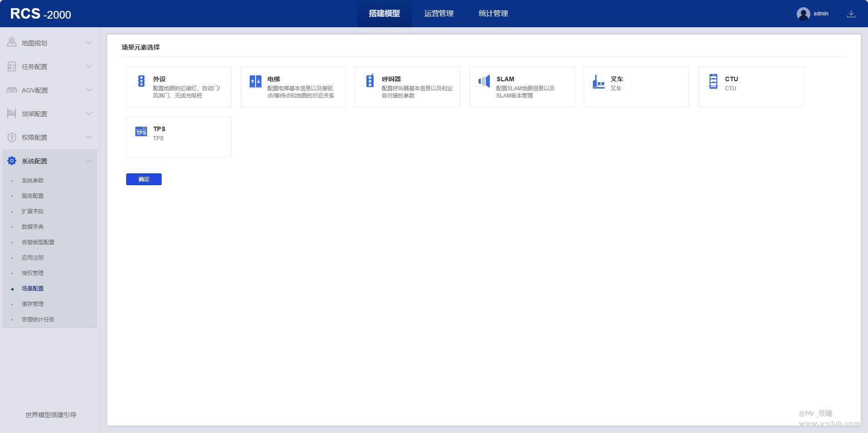Click the 确定 confirm button
Viewport: 868px width, 433px height.
pyautogui.click(x=143, y=179)
